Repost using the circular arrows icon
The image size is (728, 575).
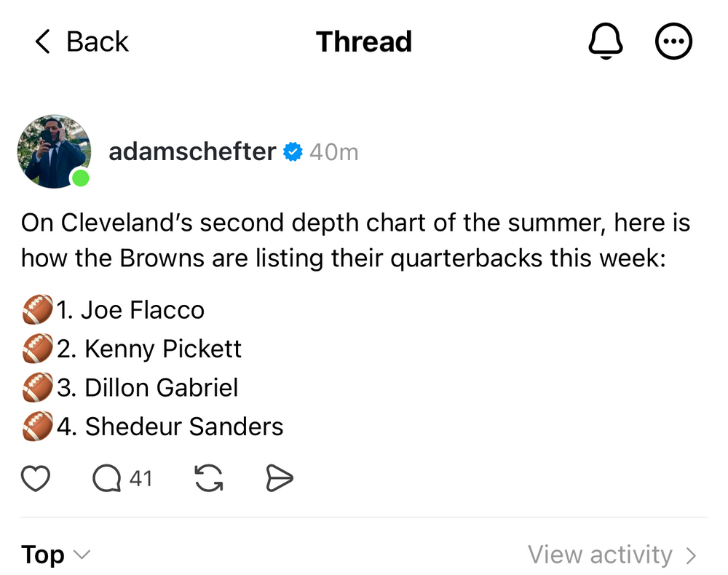[x=209, y=478]
